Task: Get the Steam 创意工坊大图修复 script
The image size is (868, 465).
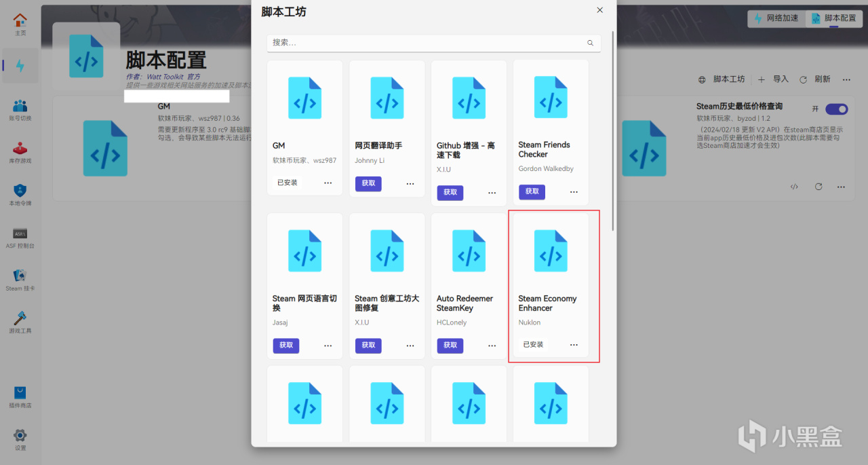Action: [368, 345]
